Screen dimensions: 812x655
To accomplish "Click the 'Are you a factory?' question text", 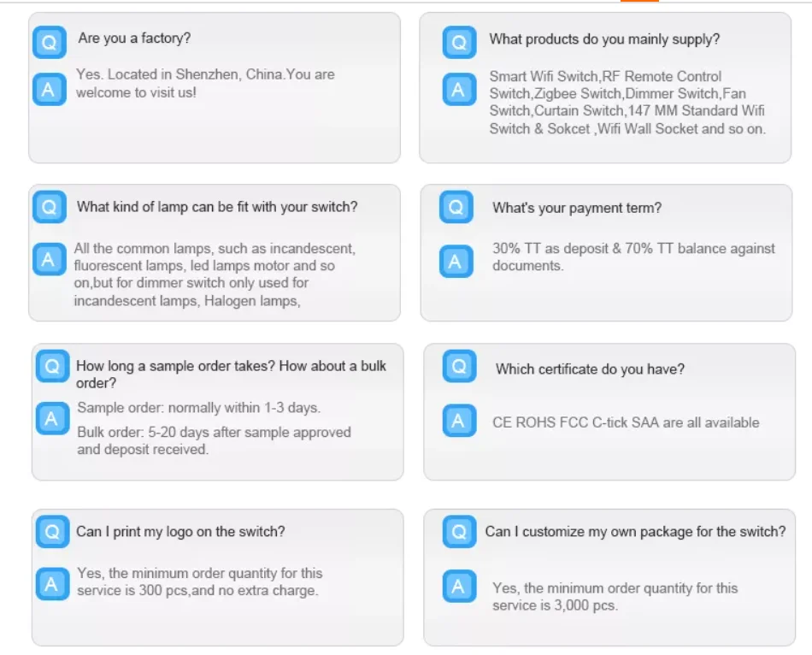I will pyautogui.click(x=135, y=38).
